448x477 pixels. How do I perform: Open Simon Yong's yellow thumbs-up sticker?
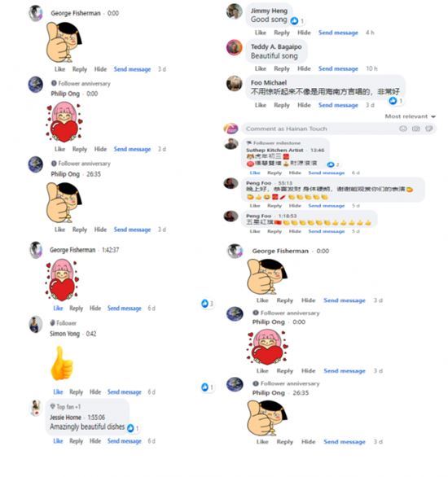pos(62,363)
